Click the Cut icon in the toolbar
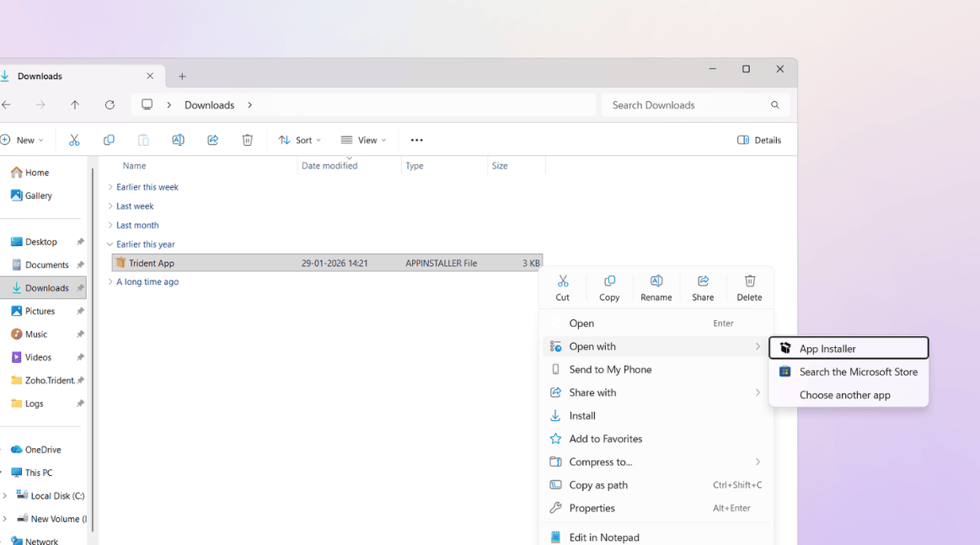Screen dimensions: 980x545 pos(74,140)
